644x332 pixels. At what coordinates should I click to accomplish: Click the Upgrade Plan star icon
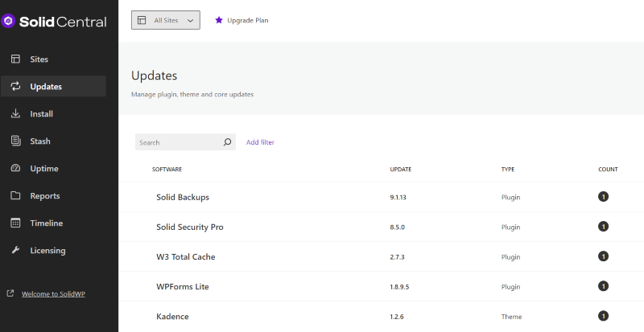tap(219, 20)
